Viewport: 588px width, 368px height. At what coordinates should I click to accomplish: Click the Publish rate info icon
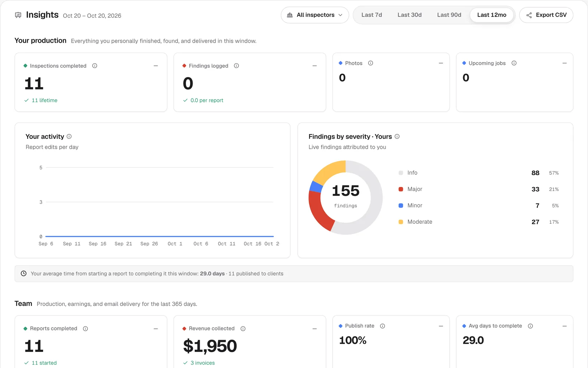pyautogui.click(x=383, y=326)
